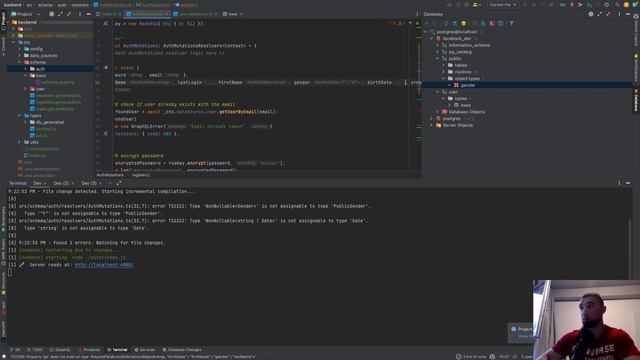Hide the Database panel with minus icon
The image size is (640, 360).
tap(628, 14)
